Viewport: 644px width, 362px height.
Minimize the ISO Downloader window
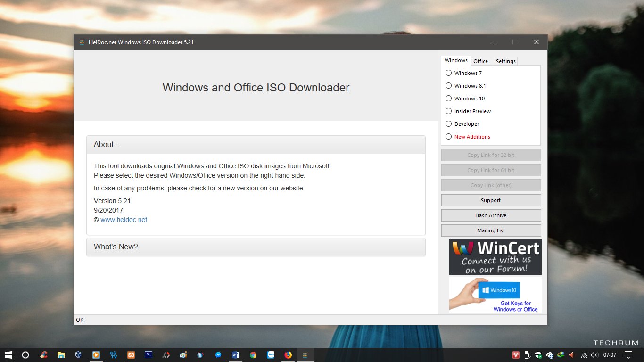(x=493, y=42)
